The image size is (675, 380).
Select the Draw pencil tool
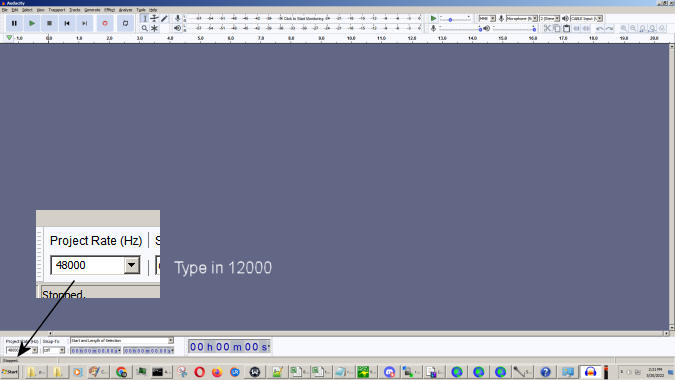pyautogui.click(x=164, y=19)
